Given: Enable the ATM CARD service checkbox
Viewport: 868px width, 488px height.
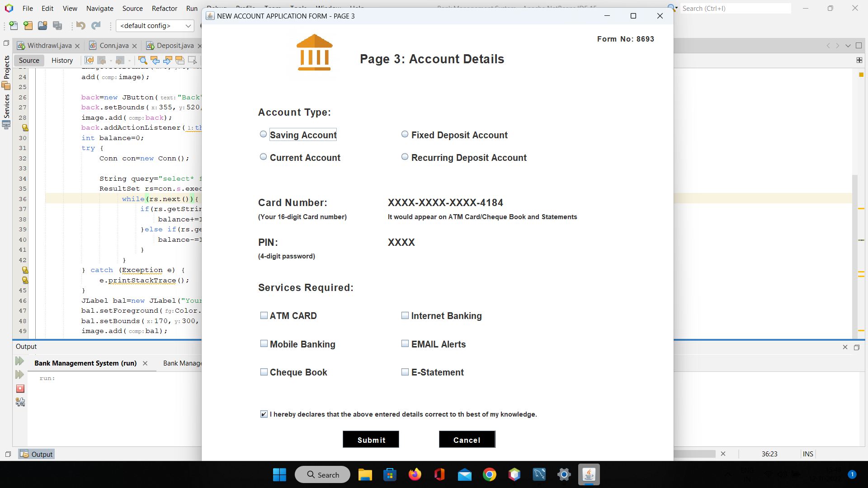Looking at the screenshot, I should click(264, 315).
